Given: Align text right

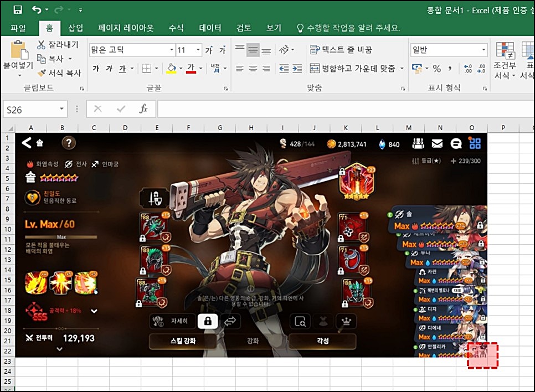Looking at the screenshot, I should click(266, 69).
